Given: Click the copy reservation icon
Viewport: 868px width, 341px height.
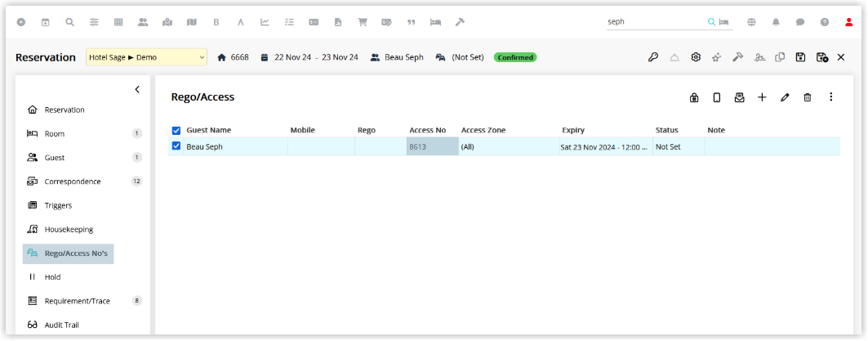Looking at the screenshot, I should coord(780,57).
